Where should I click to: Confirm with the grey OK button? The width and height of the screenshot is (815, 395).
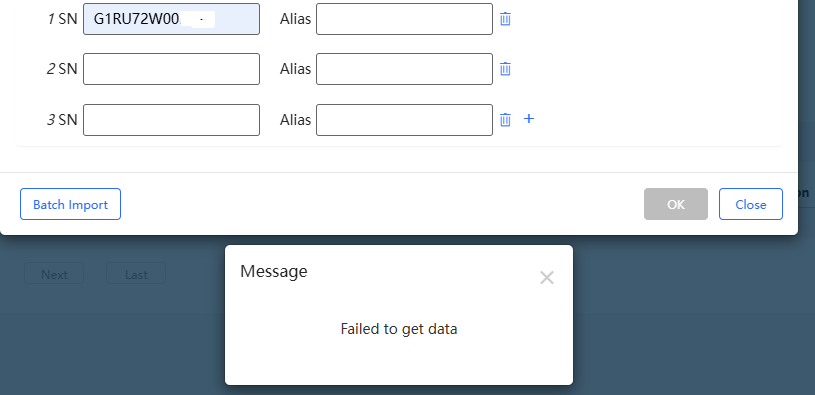click(676, 204)
